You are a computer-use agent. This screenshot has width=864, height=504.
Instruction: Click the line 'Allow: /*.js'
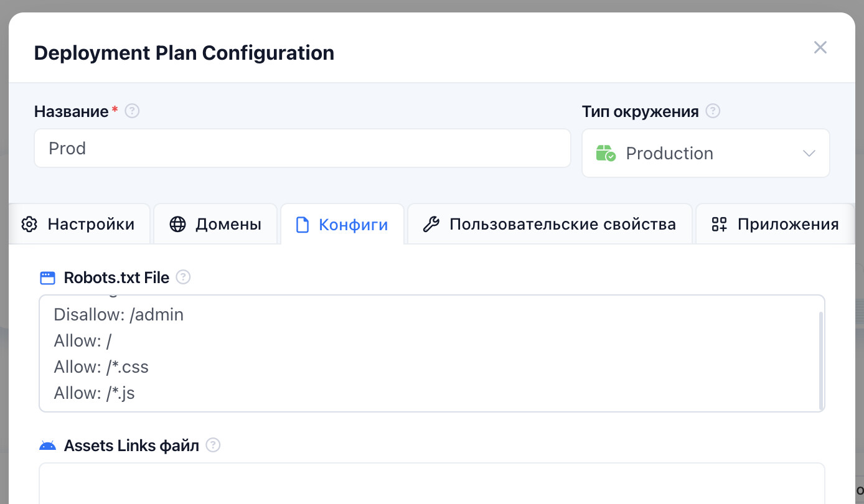point(95,393)
